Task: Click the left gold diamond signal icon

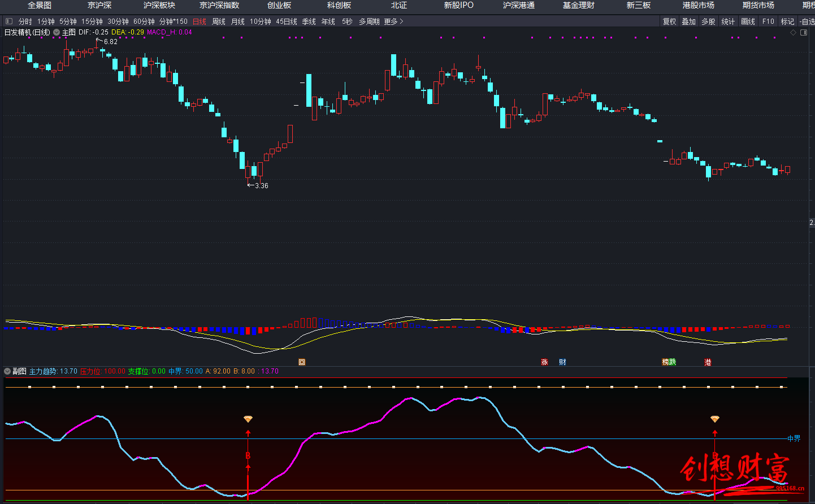Action: click(248, 419)
